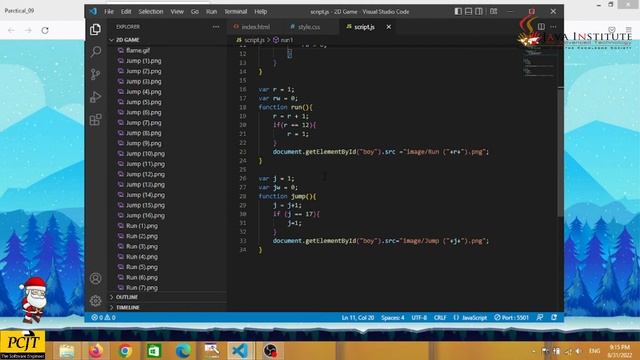Click Spaces: 4 indentation status
This screenshot has height=360, width=640.
tap(393, 318)
